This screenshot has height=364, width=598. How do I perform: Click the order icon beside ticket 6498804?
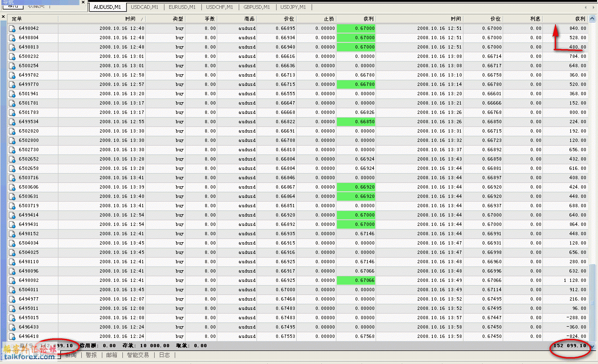coord(13,38)
